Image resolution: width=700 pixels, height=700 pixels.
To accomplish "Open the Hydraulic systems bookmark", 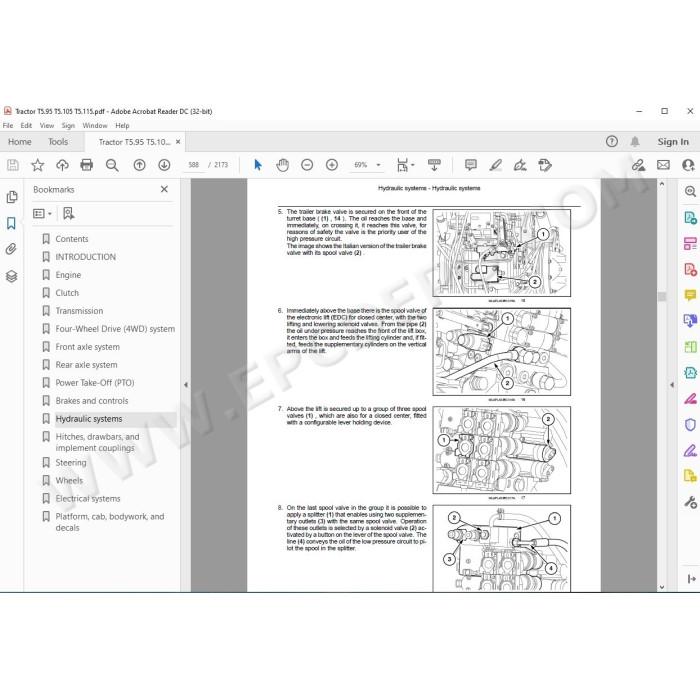I will coord(89,419).
